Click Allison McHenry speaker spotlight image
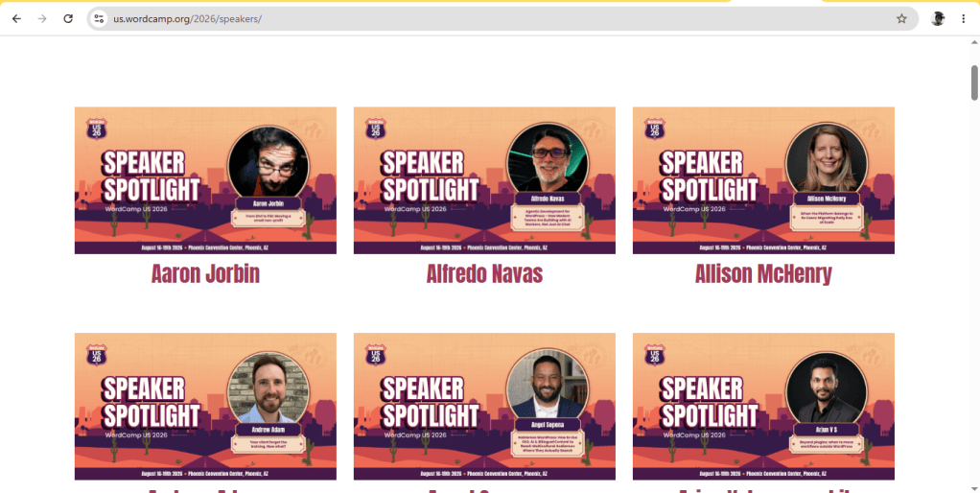 (763, 180)
